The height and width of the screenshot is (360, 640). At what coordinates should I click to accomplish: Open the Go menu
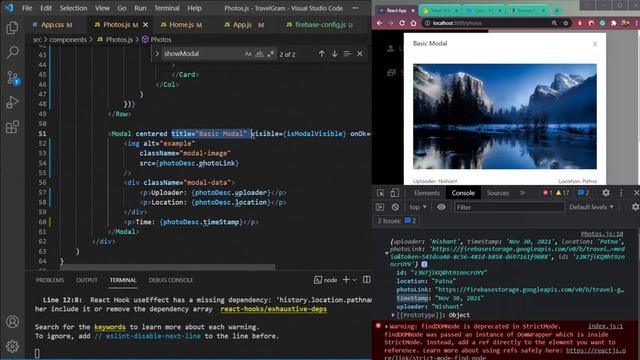122,8
